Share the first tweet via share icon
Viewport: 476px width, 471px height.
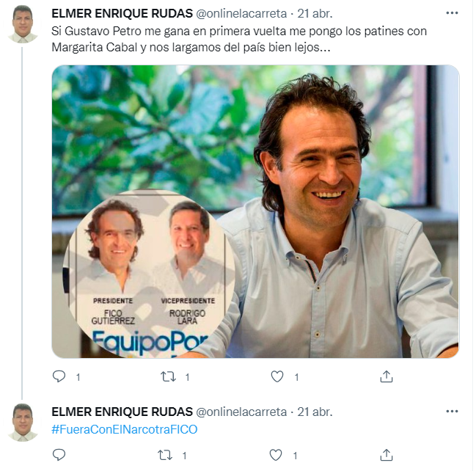(x=386, y=376)
